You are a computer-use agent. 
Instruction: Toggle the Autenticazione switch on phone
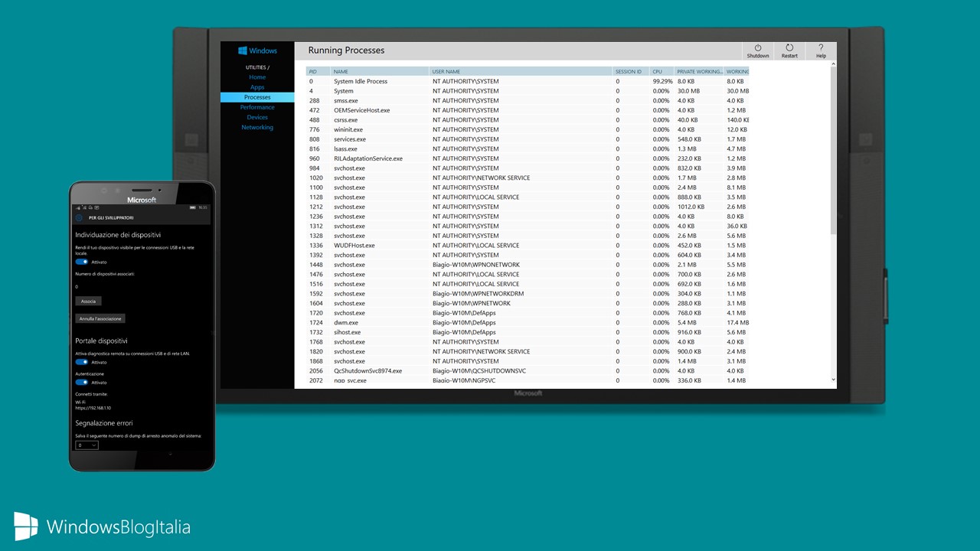(x=81, y=382)
